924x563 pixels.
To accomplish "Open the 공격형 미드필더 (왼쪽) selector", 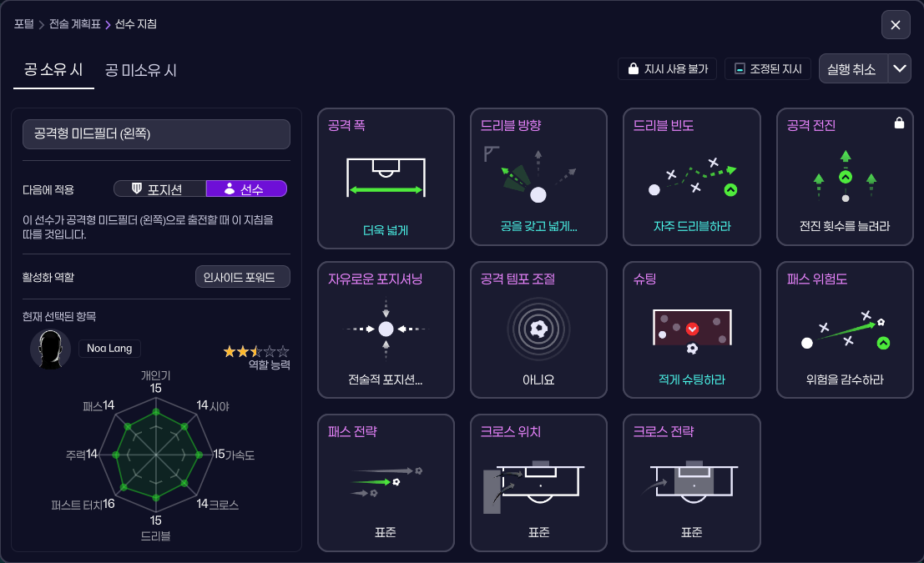I will click(156, 133).
